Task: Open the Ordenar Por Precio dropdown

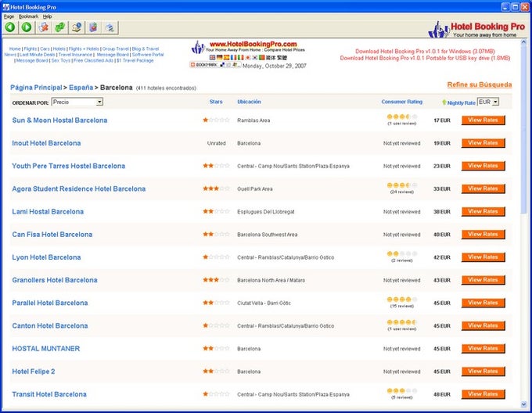Action: (x=77, y=102)
